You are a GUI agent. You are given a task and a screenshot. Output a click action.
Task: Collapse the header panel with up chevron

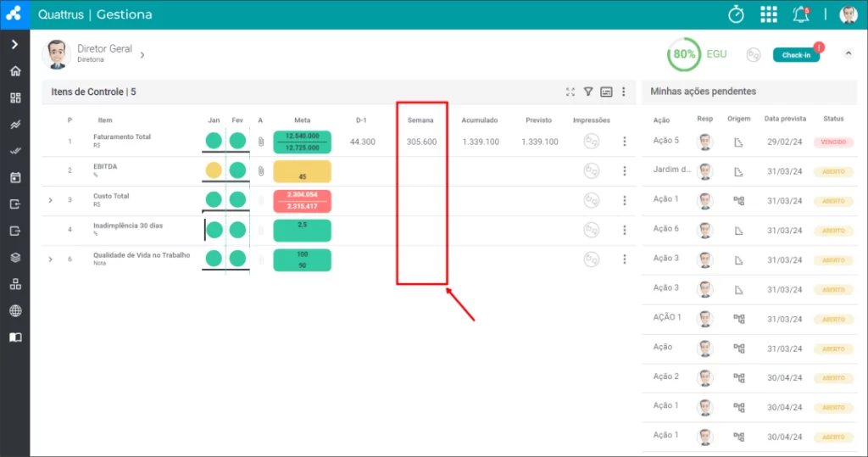click(848, 53)
